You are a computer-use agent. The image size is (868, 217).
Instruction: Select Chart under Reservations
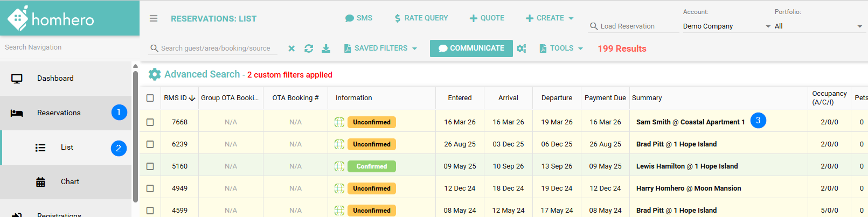click(x=70, y=182)
